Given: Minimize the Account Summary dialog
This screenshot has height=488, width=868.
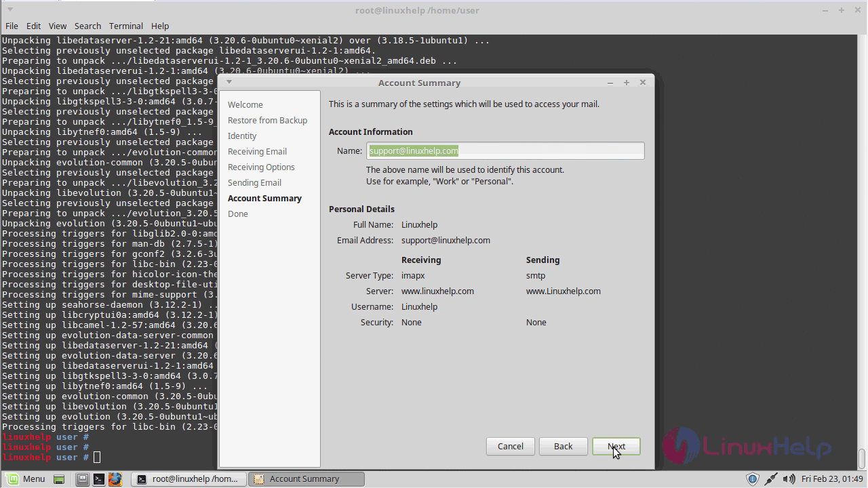Looking at the screenshot, I should point(610,83).
